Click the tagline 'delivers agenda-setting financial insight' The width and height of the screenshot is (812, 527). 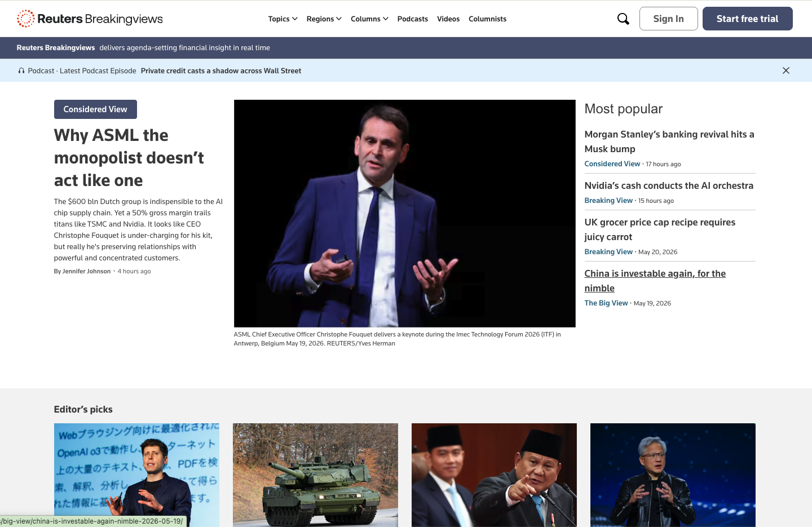tap(185, 48)
